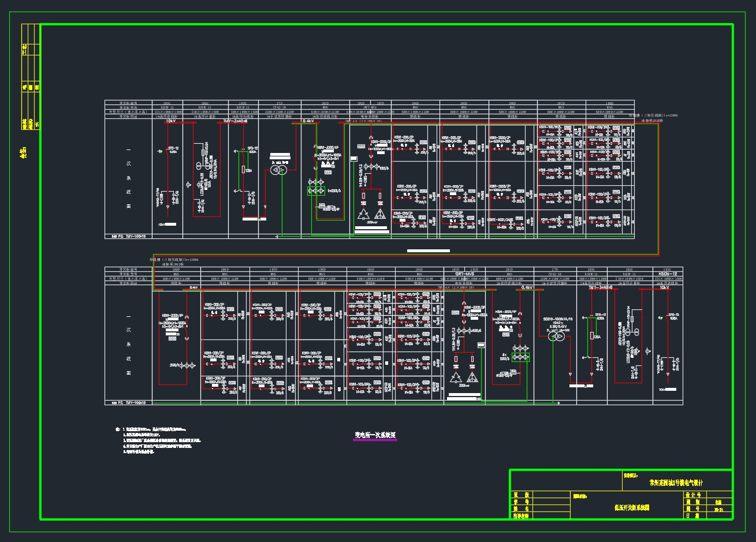Click the white notes text block at bottom left
Viewport: 756px width, 542px height.
(x=158, y=441)
